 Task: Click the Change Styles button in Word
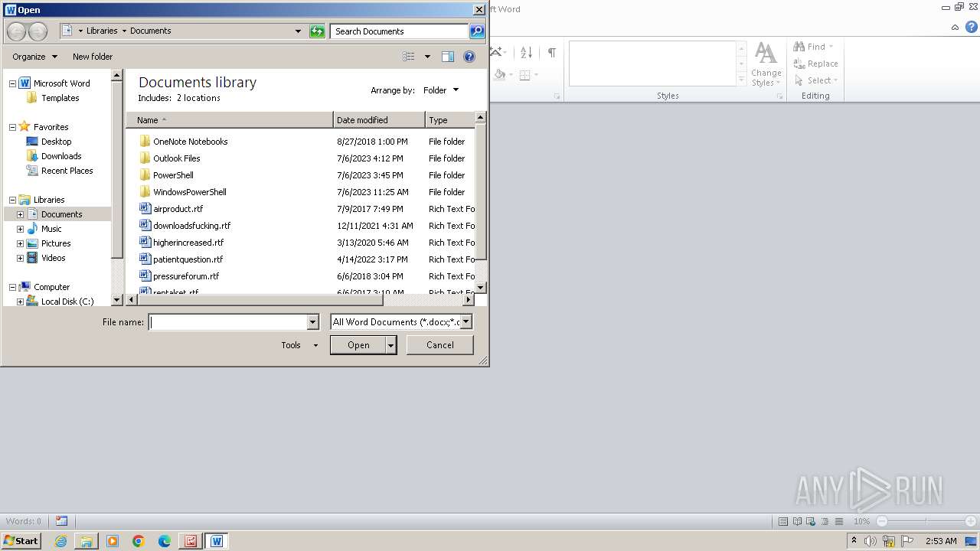[766, 65]
